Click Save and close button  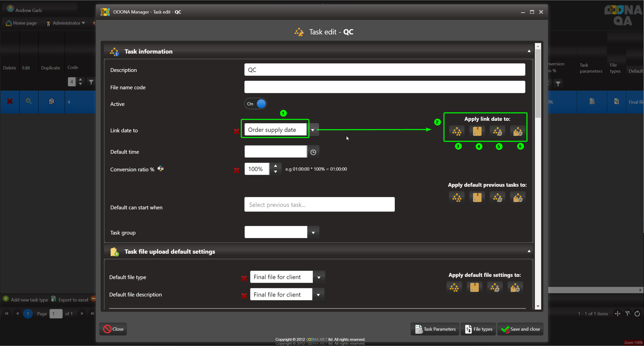pos(520,329)
